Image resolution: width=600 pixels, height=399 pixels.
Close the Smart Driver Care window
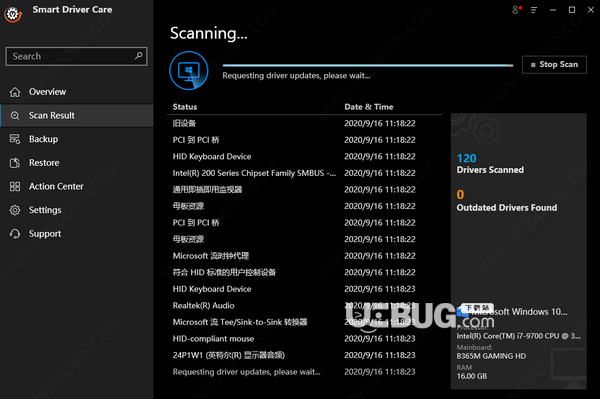(591, 10)
